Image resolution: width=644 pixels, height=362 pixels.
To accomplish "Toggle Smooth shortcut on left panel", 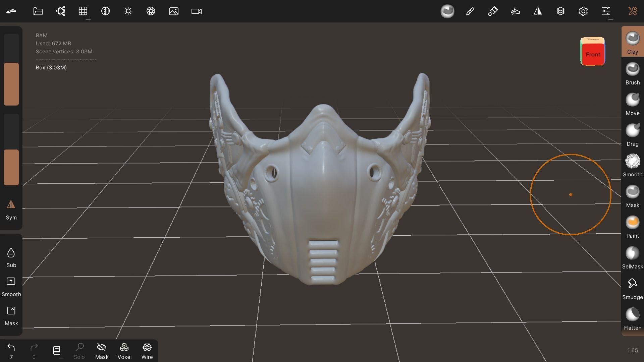I will tap(11, 287).
